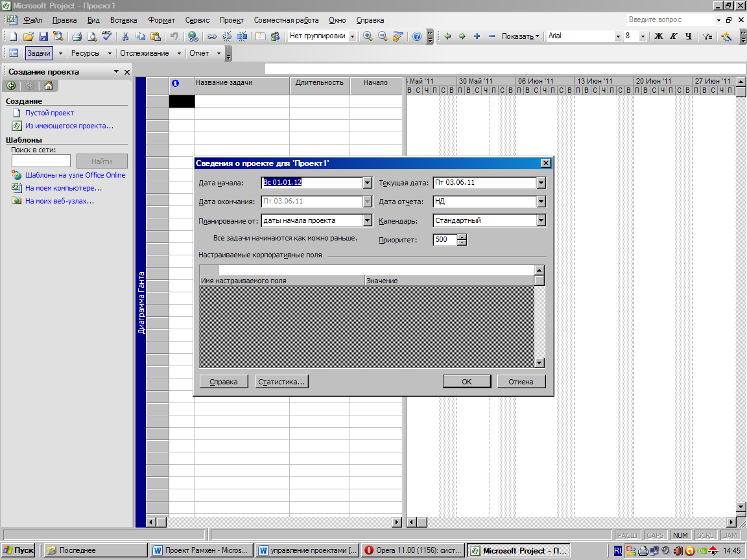Open the Вставка menu

point(123,20)
